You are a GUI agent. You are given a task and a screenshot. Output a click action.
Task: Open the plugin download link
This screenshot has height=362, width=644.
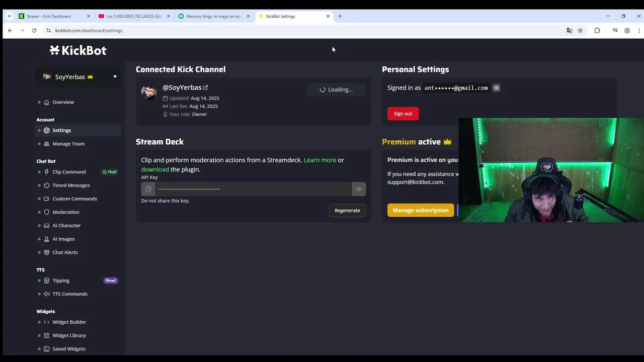[x=155, y=169]
